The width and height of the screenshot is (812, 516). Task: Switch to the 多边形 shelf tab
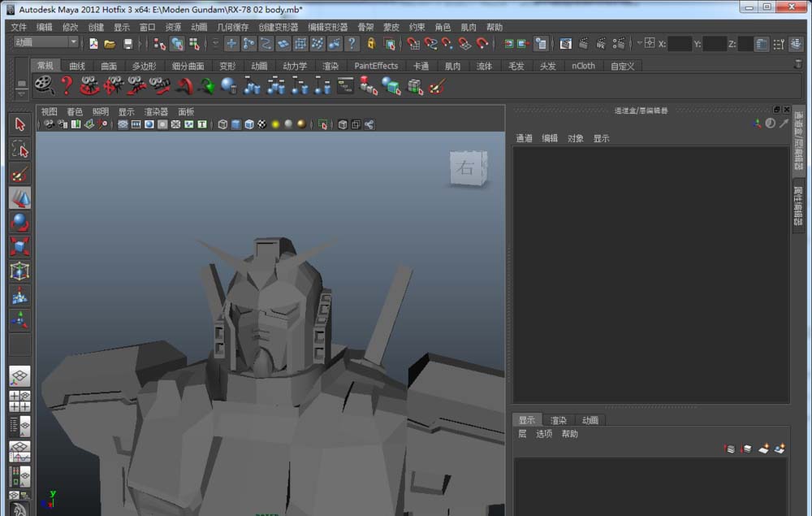point(144,66)
